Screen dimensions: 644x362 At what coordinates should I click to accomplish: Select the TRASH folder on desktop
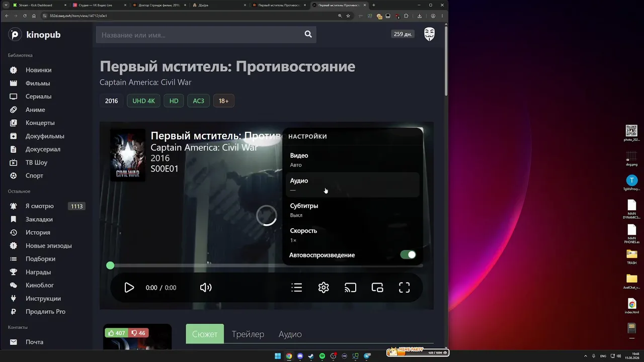tap(631, 256)
